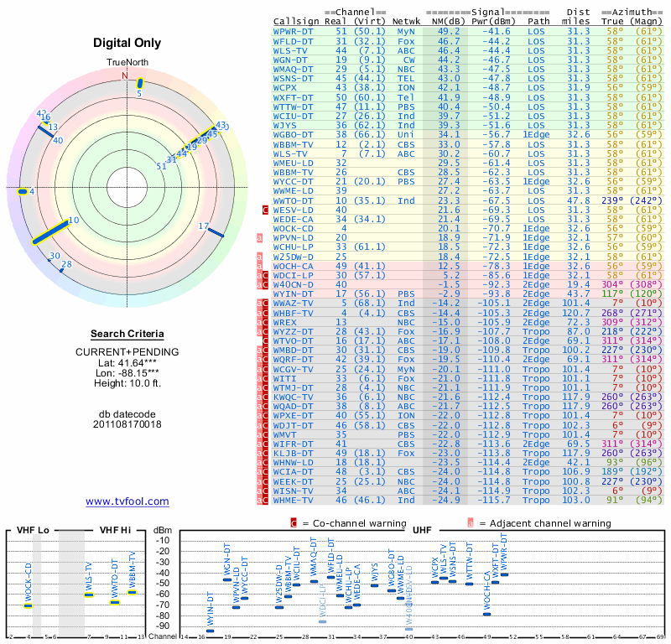Open the www.tvfool.com link

point(127,501)
